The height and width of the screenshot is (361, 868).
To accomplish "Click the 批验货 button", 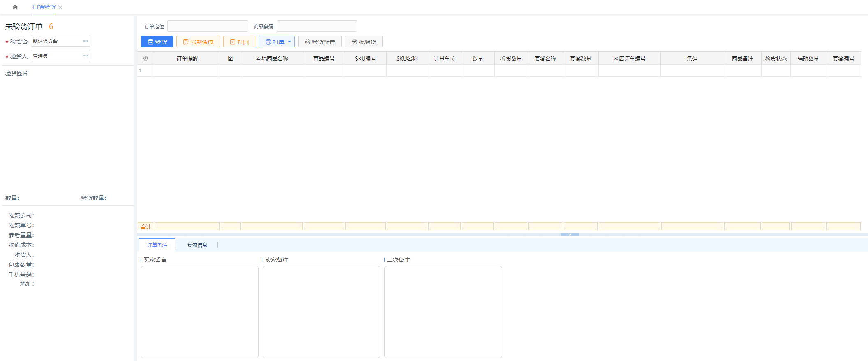I will (x=364, y=42).
